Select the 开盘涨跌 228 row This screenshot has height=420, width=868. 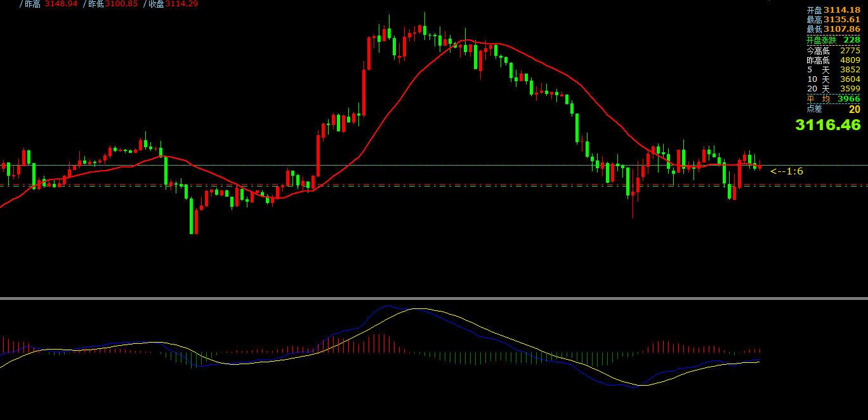pyautogui.click(x=833, y=40)
